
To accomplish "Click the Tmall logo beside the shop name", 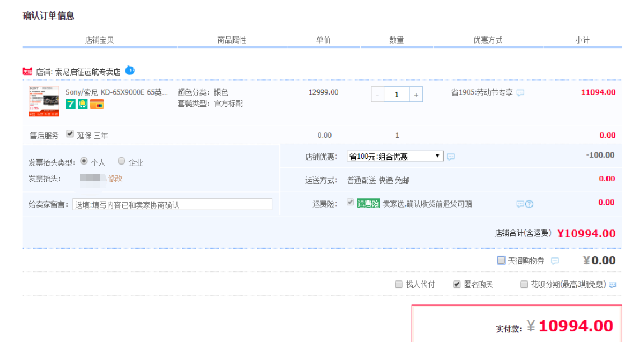I will [27, 72].
